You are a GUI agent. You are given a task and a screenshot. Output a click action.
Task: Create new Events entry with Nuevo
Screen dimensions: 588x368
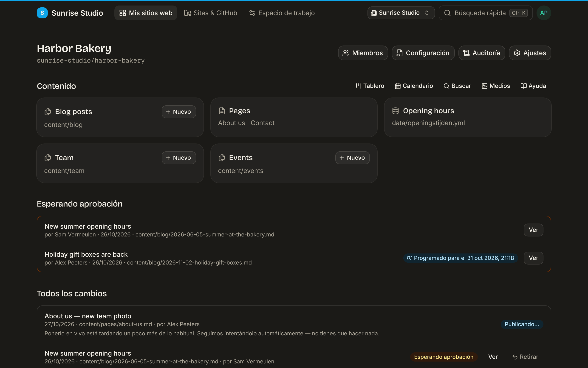(x=353, y=158)
